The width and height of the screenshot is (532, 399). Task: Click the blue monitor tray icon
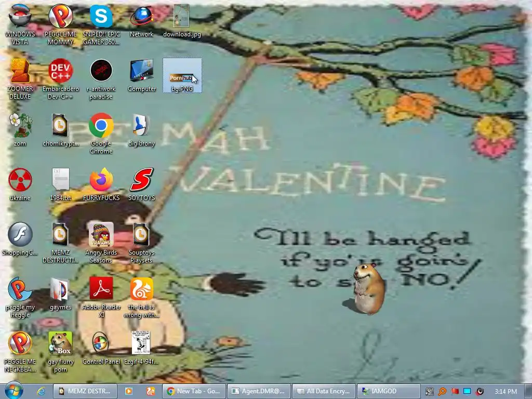point(467,392)
